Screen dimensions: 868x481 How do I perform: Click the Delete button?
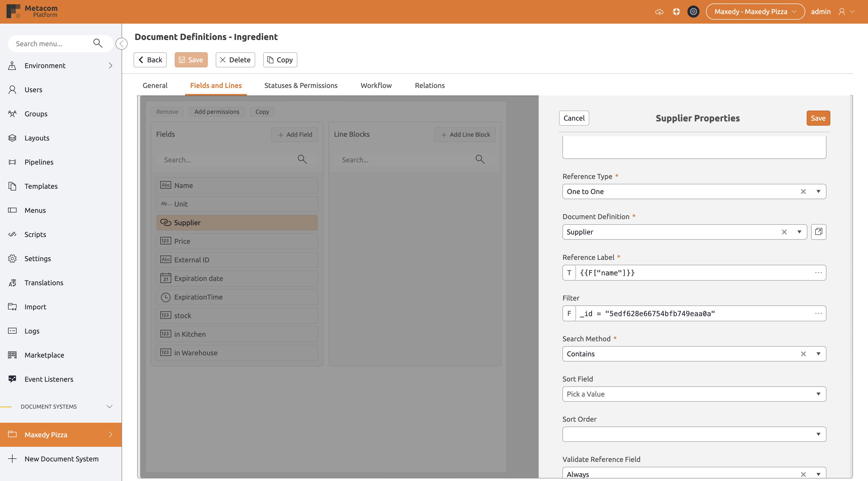(x=235, y=60)
